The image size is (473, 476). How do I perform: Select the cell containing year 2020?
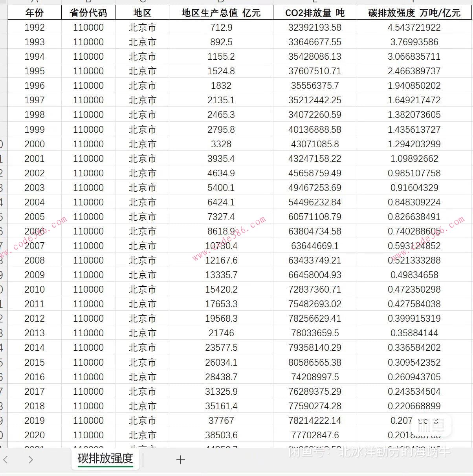pos(34,435)
